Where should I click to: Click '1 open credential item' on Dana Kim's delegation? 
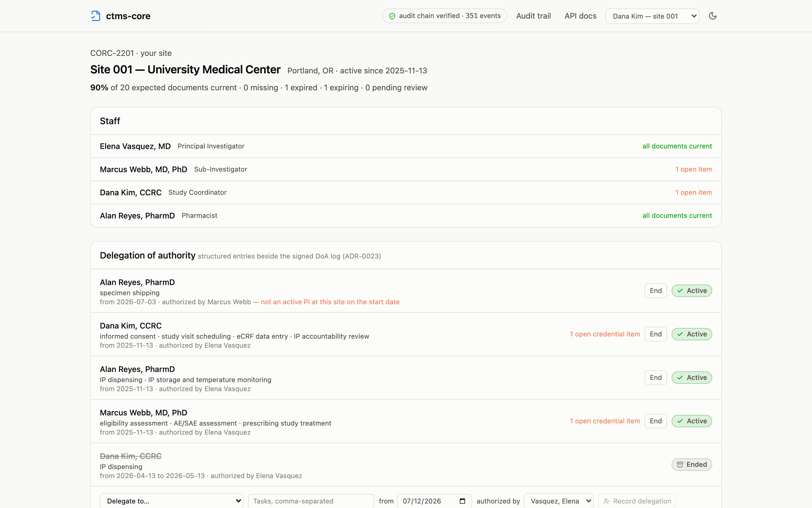(605, 334)
